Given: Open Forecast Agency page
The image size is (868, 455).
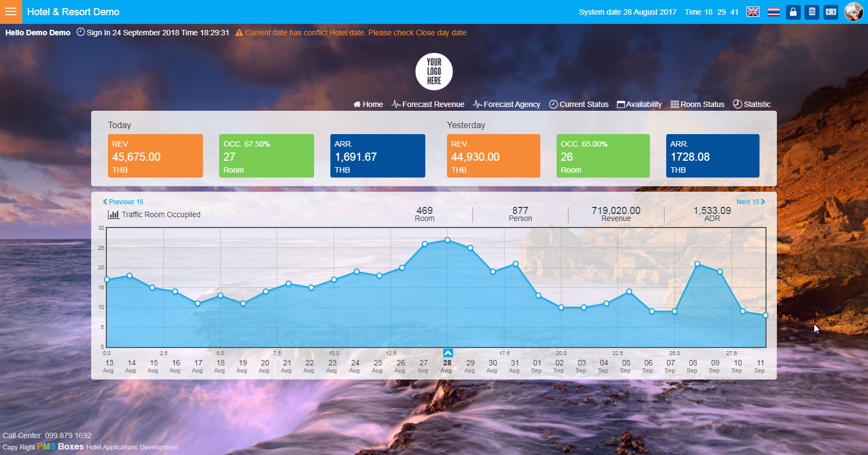Looking at the screenshot, I should pyautogui.click(x=507, y=104).
